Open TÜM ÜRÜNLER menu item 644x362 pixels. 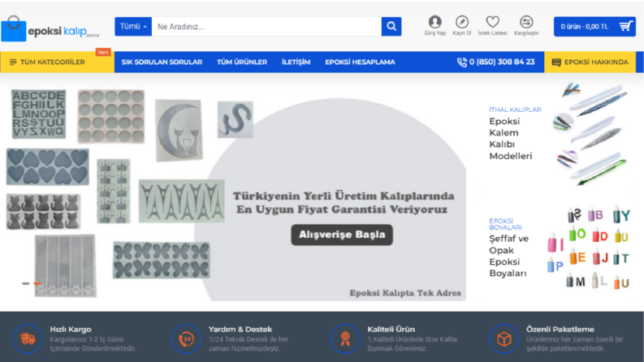click(x=242, y=62)
